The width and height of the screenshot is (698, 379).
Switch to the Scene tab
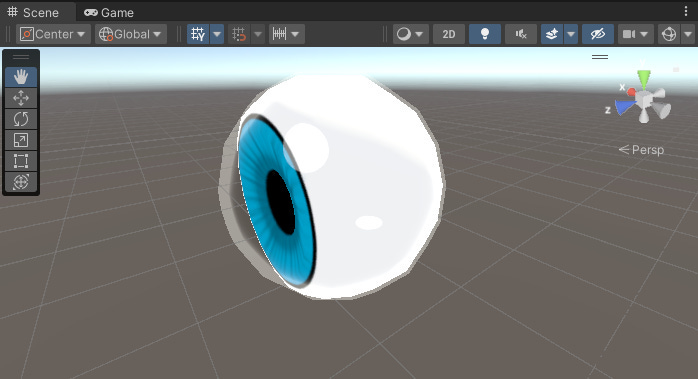(x=34, y=12)
